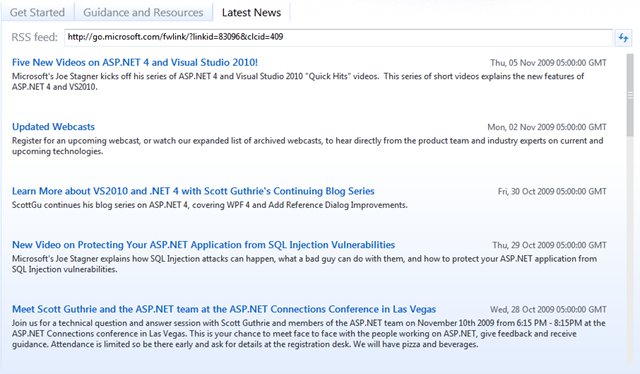This screenshot has height=374, width=640.
Task: Click date "Wed, 28 Oct 2009 05:00:00 GMT"
Action: pos(548,309)
